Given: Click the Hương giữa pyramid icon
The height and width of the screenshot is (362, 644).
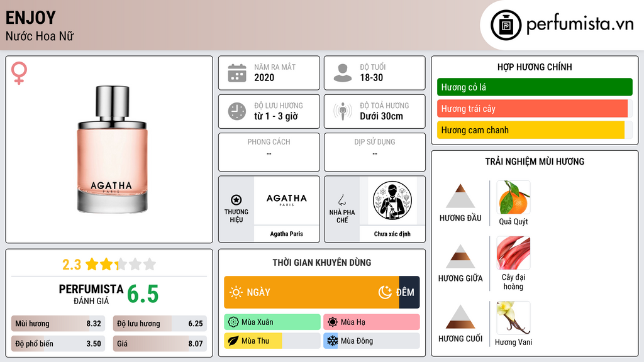Looking at the screenshot, I should coord(460,256).
